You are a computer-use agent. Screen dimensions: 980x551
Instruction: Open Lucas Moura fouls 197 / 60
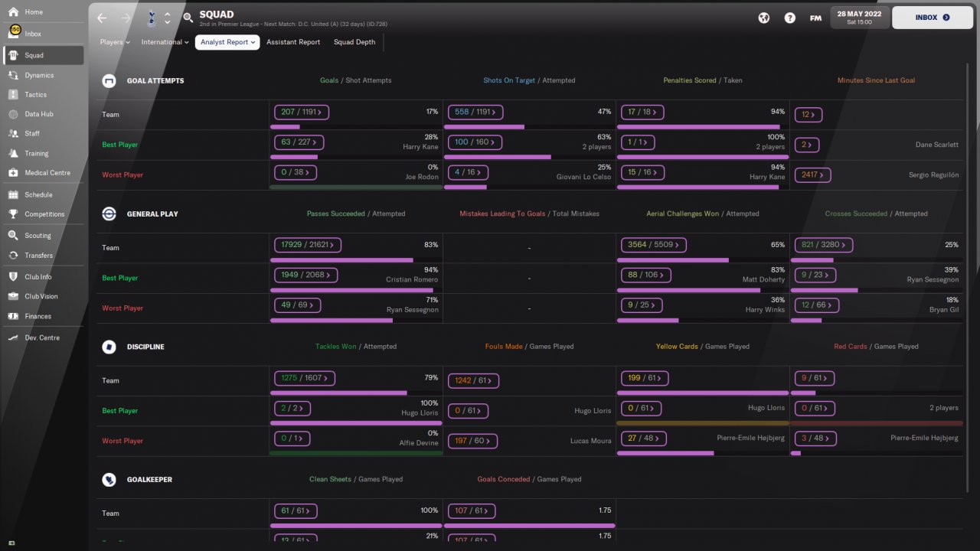point(472,442)
